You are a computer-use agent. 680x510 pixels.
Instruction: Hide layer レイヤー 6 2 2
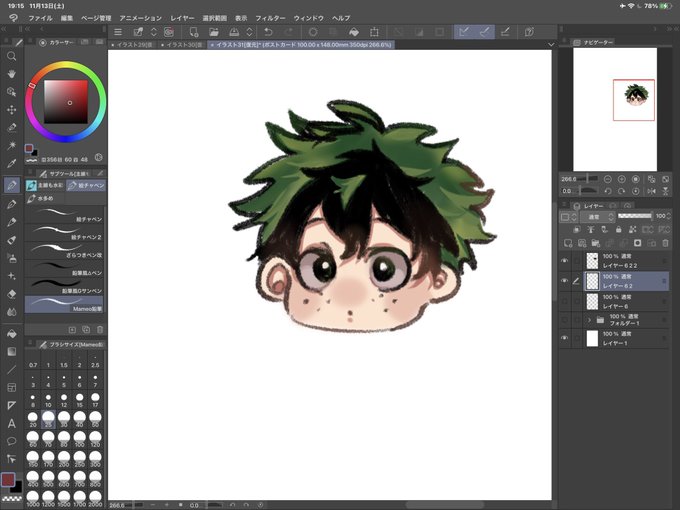click(564, 261)
